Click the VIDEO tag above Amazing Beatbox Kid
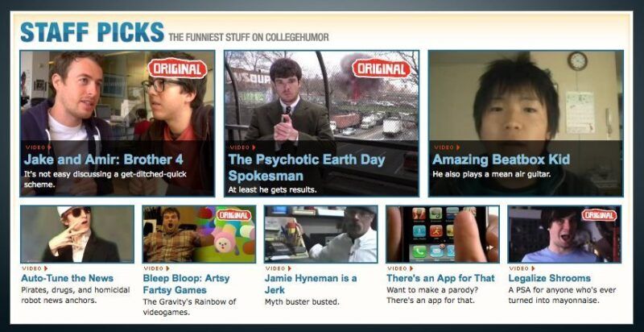This screenshot has height=332, width=644. pyautogui.click(x=447, y=147)
